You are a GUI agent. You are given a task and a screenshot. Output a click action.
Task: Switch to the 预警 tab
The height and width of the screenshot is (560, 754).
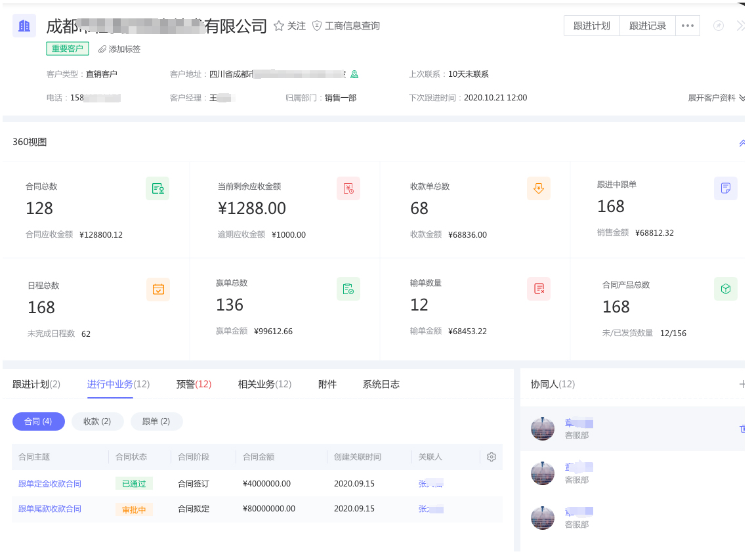tap(194, 384)
